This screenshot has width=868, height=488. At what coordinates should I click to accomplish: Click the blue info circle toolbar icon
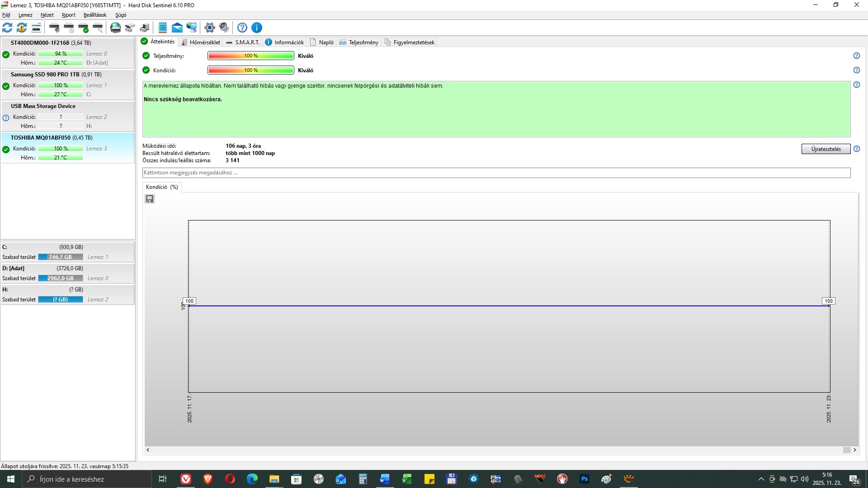click(256, 28)
